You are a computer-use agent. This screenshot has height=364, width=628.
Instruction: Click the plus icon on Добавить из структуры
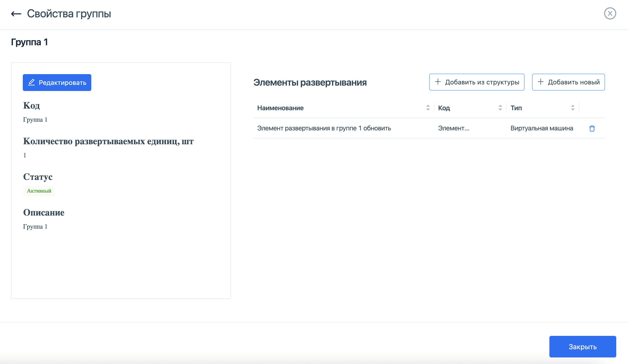coord(438,82)
